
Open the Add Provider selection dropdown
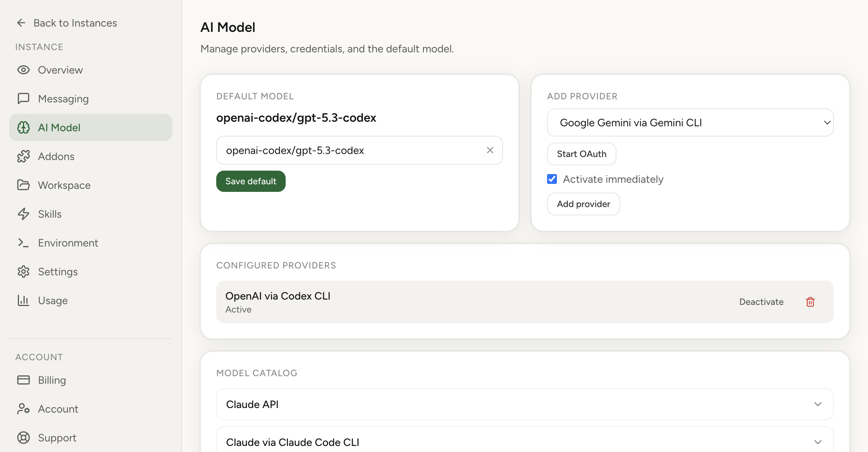click(690, 122)
